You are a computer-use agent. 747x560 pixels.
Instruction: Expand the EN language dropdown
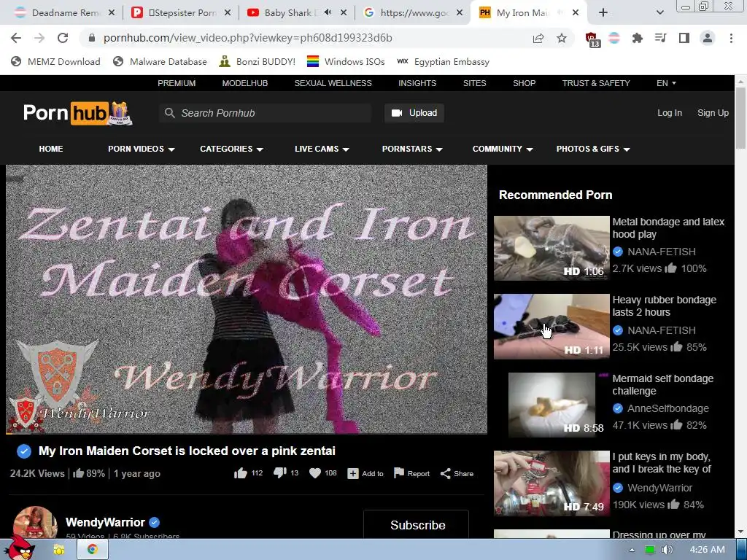[x=666, y=83]
